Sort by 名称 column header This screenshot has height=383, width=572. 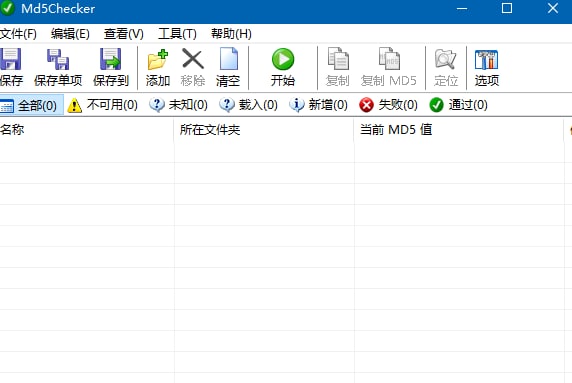click(x=86, y=129)
